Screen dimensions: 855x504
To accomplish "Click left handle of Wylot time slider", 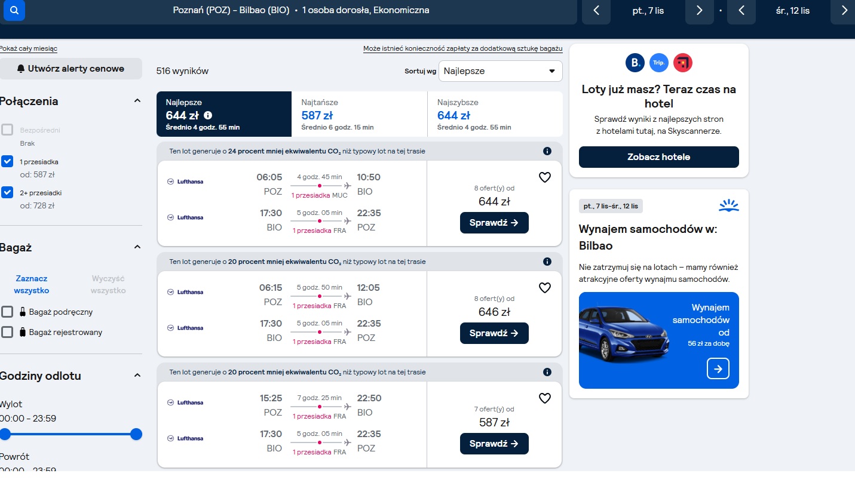I will tap(5, 434).
